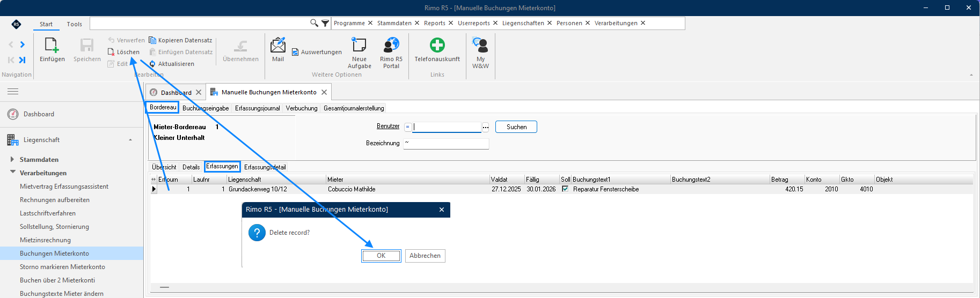Open the Rimo R5 Portal icon

tap(391, 45)
